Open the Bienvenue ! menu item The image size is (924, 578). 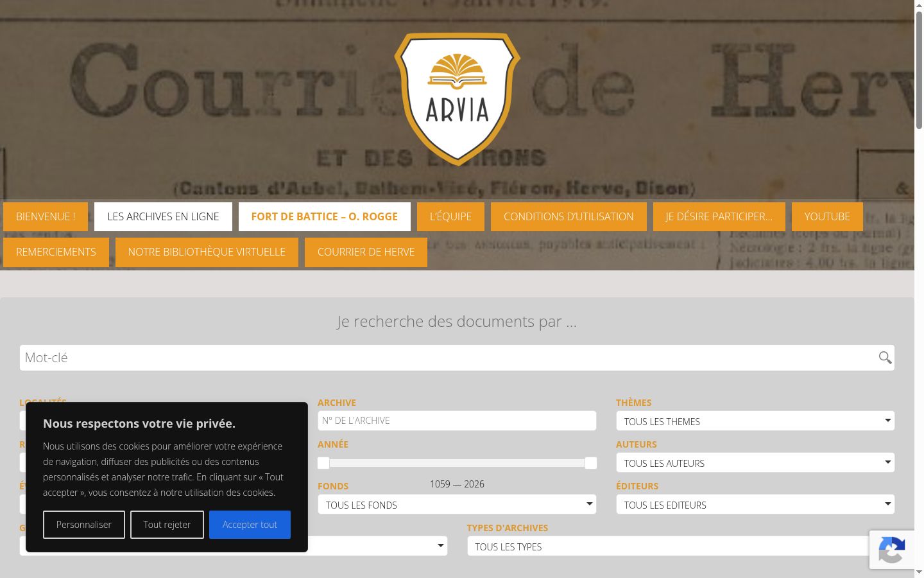click(46, 216)
